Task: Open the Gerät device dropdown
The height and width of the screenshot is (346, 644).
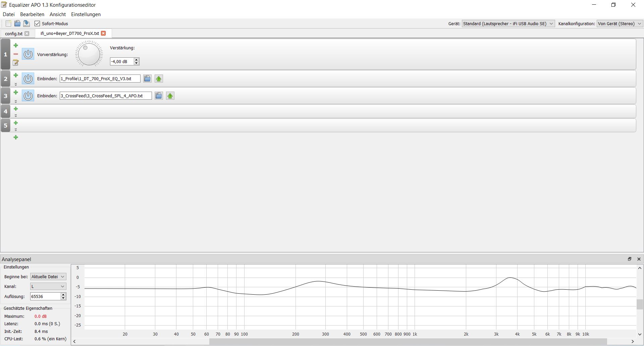Action: [x=508, y=23]
